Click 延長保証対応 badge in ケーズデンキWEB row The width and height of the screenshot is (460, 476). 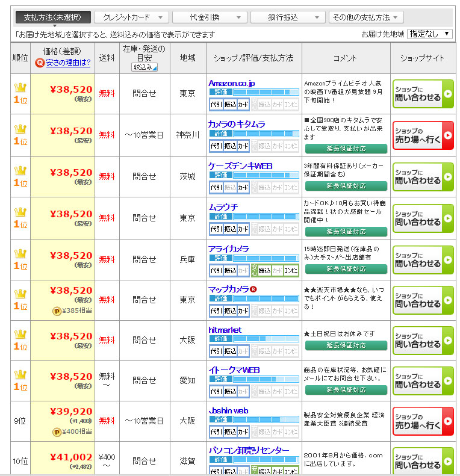pyautogui.click(x=346, y=186)
